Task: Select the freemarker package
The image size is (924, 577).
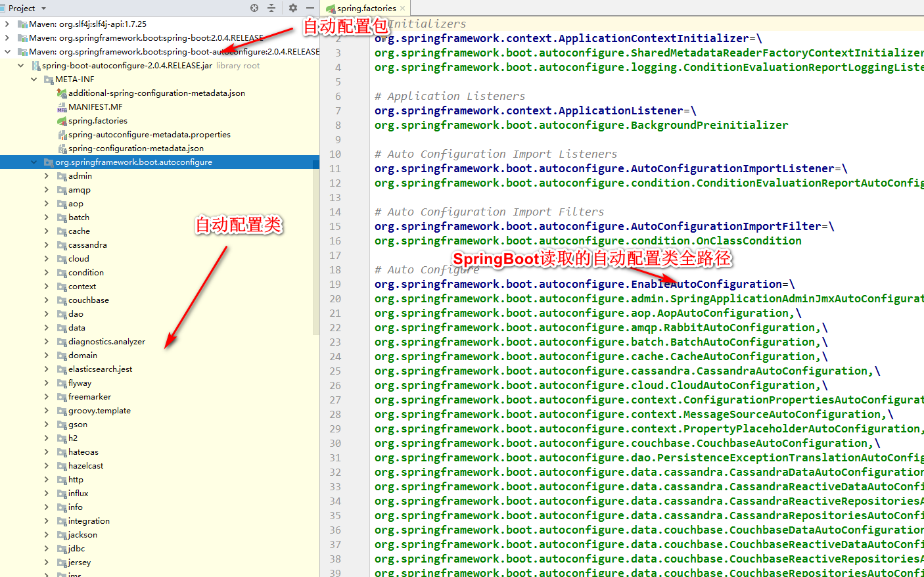Action: tap(89, 396)
